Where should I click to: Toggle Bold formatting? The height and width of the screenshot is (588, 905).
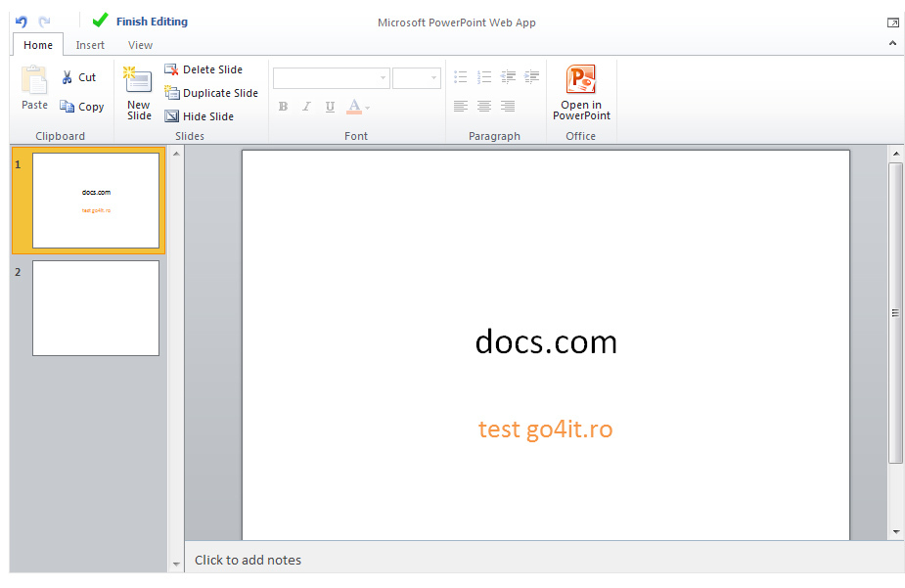283,107
